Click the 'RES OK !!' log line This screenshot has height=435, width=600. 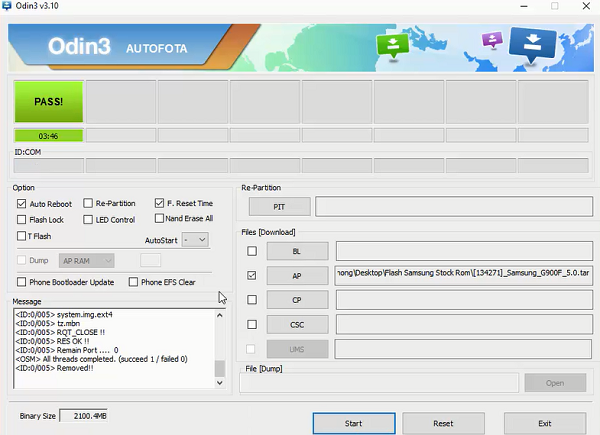[x=52, y=341]
